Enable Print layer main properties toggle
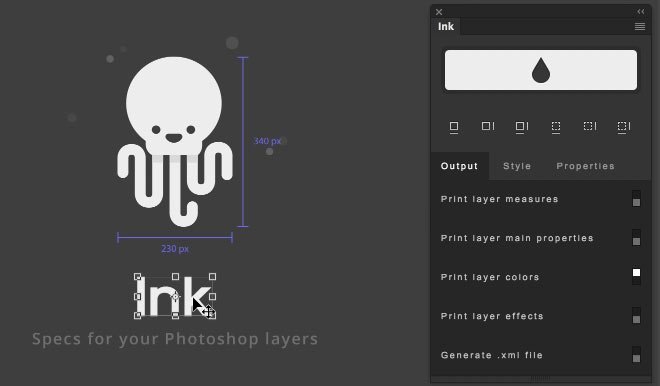The height and width of the screenshot is (386, 660). click(x=636, y=238)
